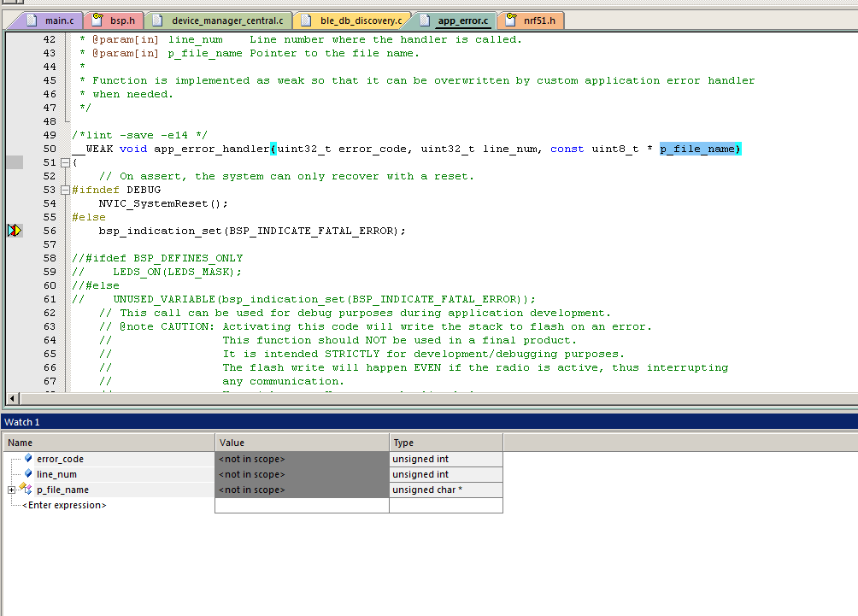Viewport: 858px width, 616px height.
Task: Click the diamond icon beside line_num in Watch 1
Action: click(x=28, y=474)
